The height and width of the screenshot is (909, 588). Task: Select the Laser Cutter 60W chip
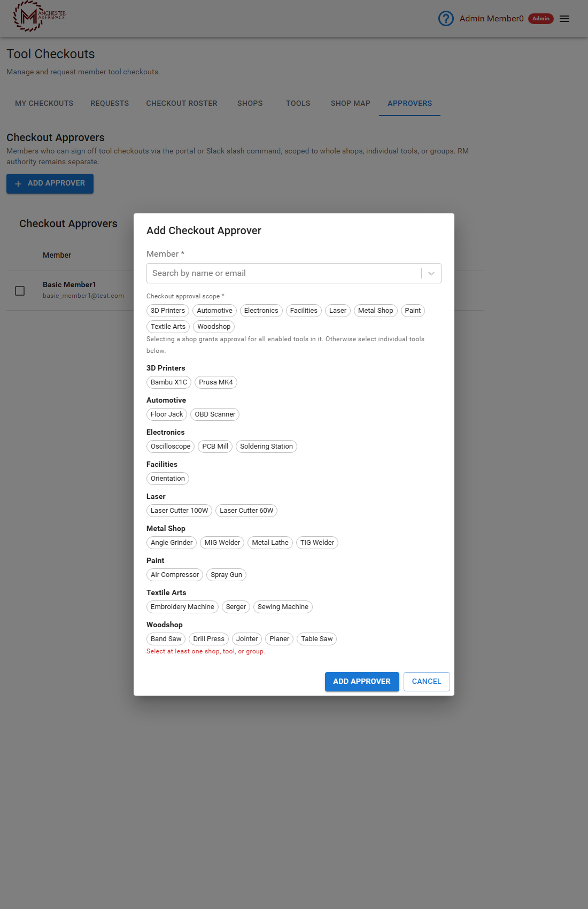(x=246, y=511)
